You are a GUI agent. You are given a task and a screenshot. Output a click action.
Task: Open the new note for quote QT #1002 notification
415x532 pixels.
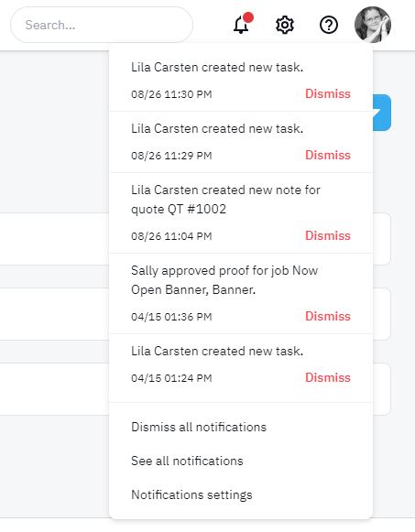pyautogui.click(x=225, y=200)
